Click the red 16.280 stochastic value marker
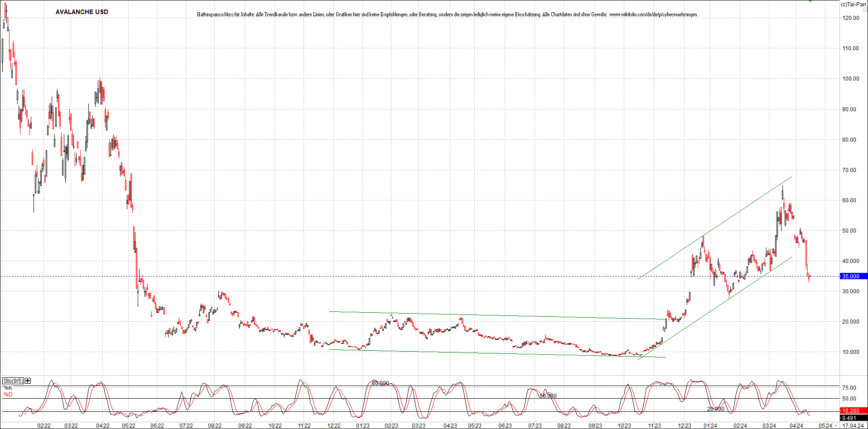 click(x=854, y=411)
